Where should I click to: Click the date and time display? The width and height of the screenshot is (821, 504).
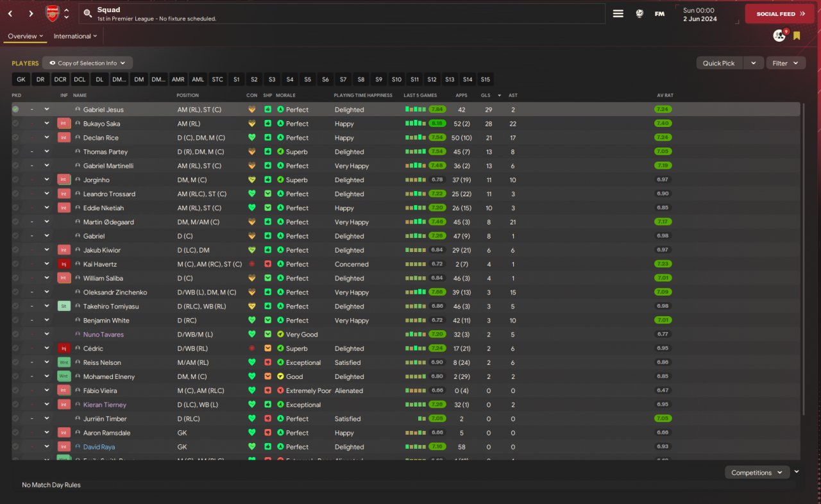click(706, 13)
